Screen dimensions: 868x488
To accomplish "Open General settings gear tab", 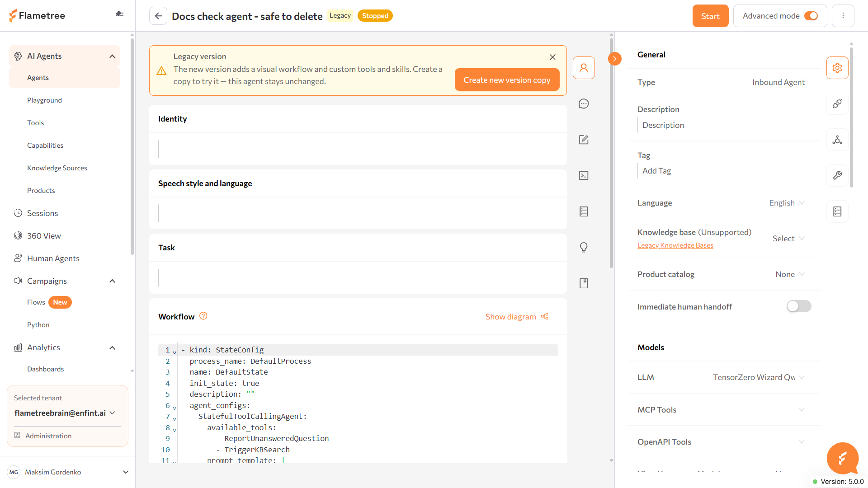I will 837,68.
